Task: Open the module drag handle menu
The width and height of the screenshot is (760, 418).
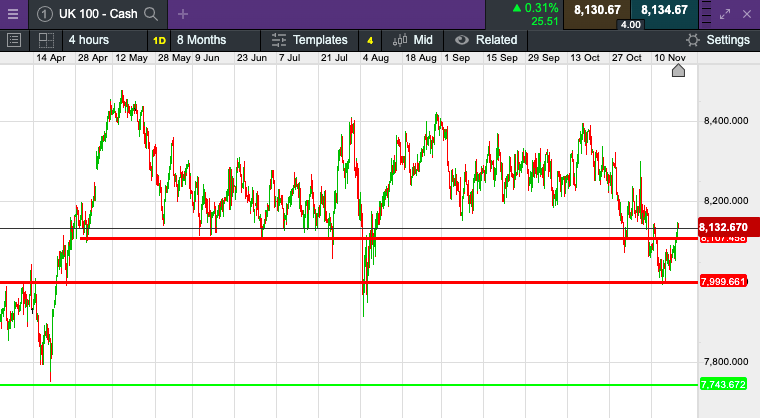Action: click(x=707, y=14)
